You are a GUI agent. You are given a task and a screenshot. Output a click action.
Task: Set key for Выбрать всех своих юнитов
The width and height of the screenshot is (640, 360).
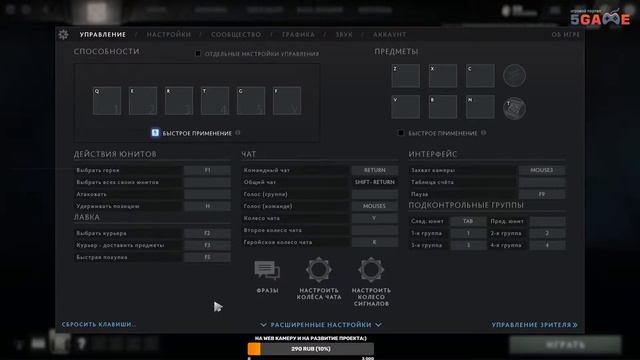pos(207,182)
